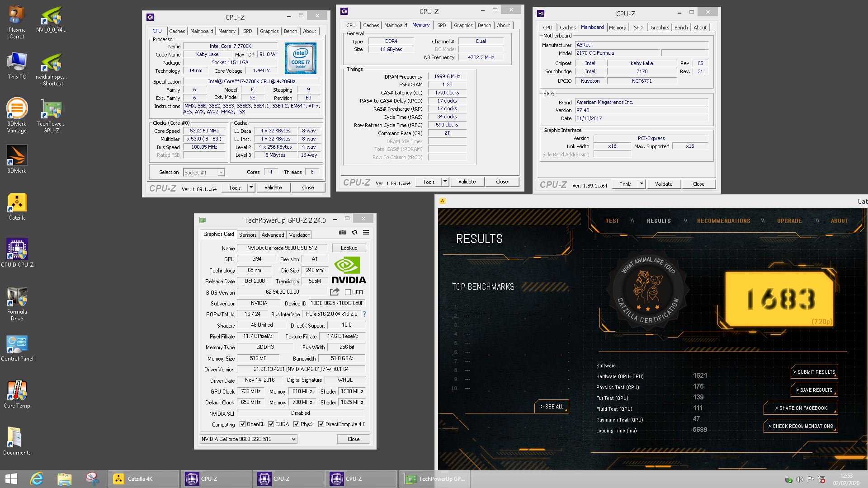Click the Windows Start button
The height and width of the screenshot is (488, 868).
11,479
